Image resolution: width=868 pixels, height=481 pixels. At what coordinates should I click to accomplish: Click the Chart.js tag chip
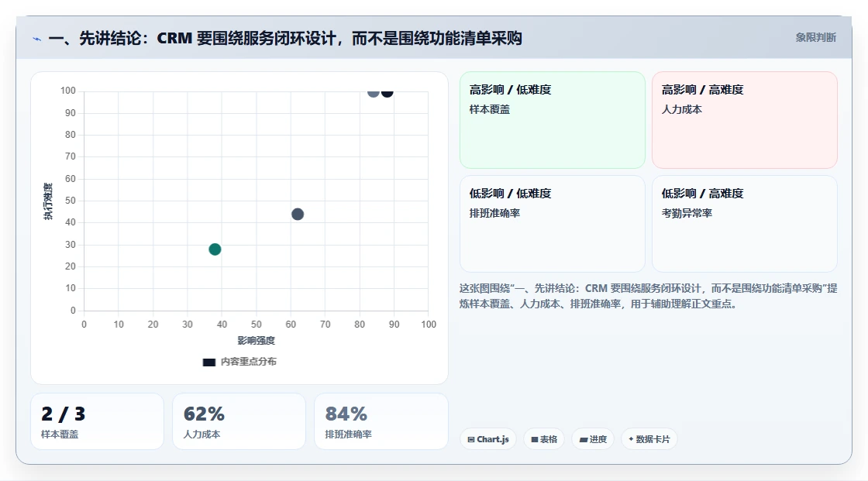488,439
